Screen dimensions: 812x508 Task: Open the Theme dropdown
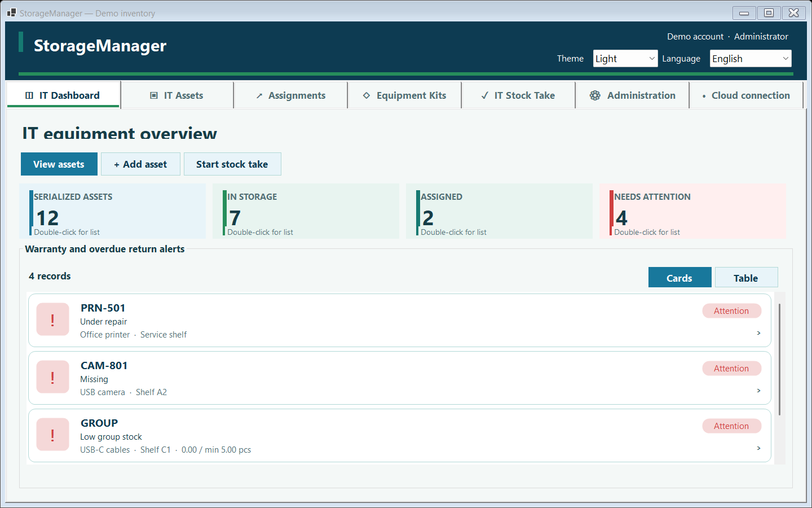point(625,58)
